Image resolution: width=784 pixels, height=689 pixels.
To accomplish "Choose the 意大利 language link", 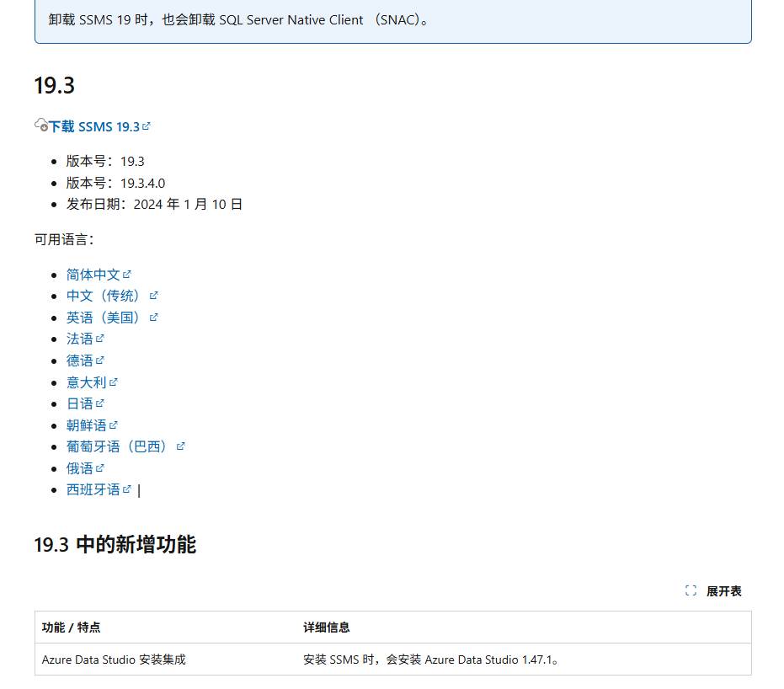I will pos(87,382).
